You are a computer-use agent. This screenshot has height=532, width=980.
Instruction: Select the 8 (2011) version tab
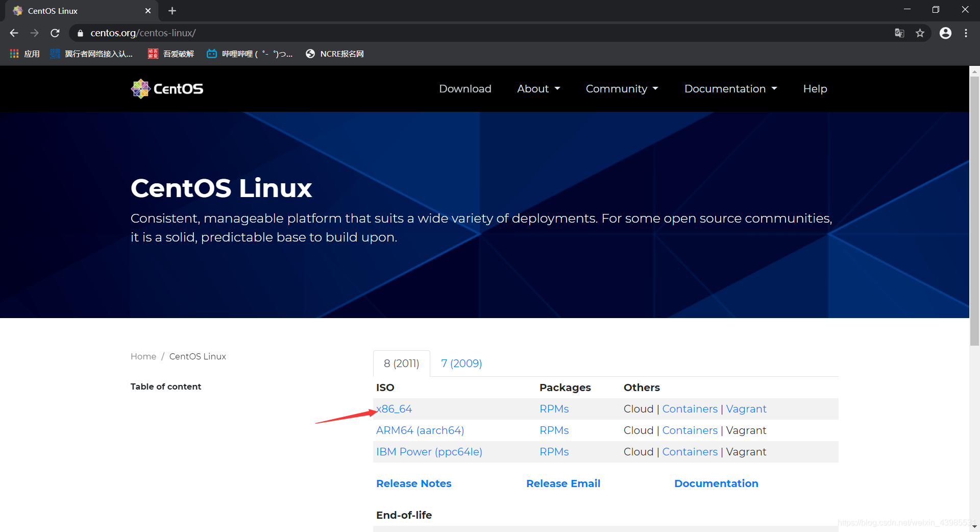coord(402,364)
